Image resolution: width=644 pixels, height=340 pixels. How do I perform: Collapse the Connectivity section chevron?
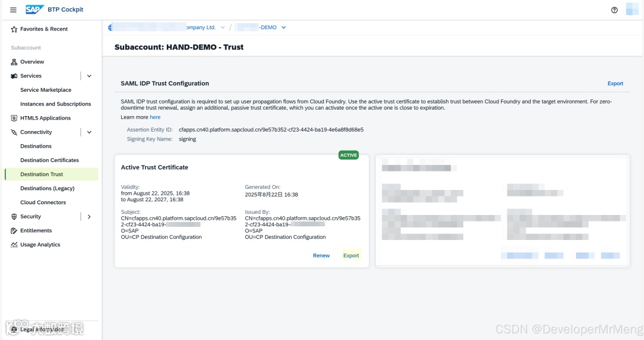89,132
